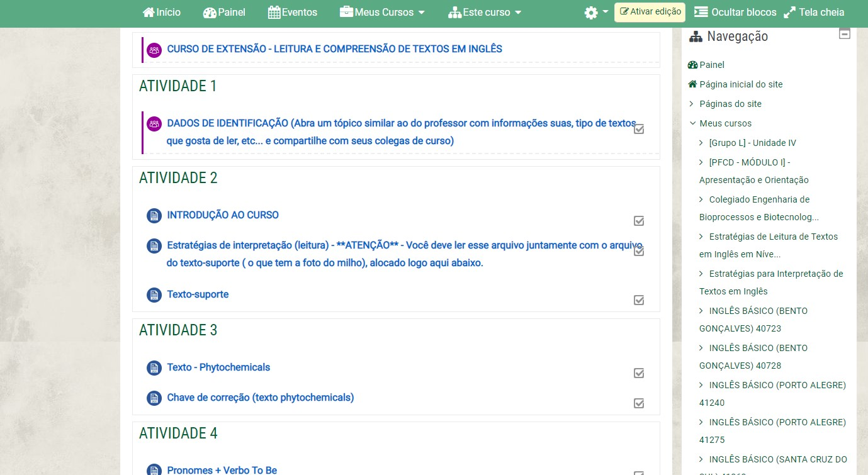
Task: Open Chave de correção (texto phytochemicals) link
Action: point(260,398)
